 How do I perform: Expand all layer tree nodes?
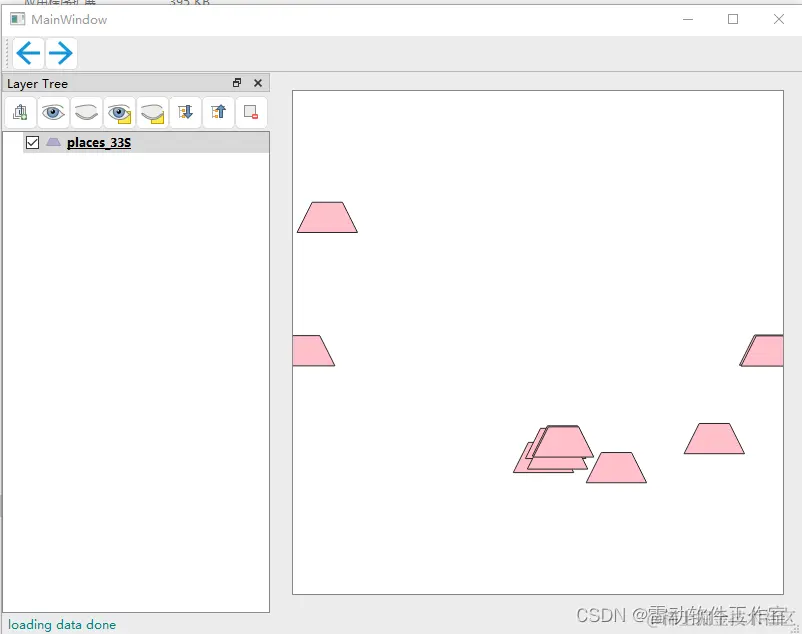tap(185, 112)
